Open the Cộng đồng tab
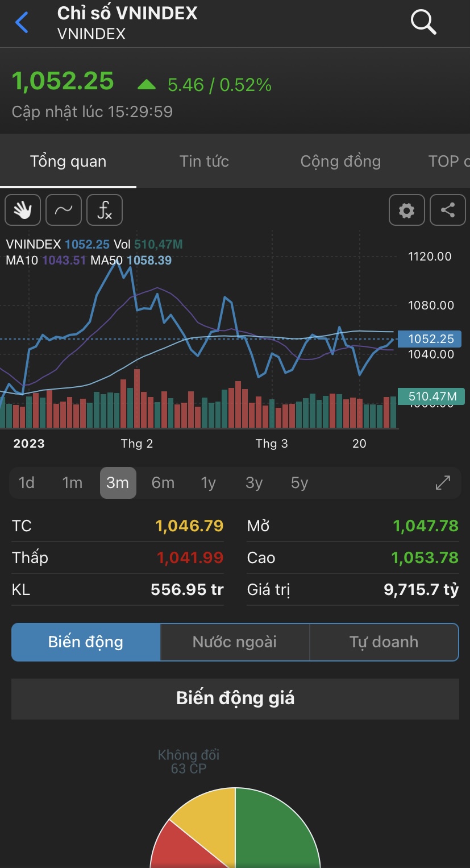470x868 pixels. 340,162
